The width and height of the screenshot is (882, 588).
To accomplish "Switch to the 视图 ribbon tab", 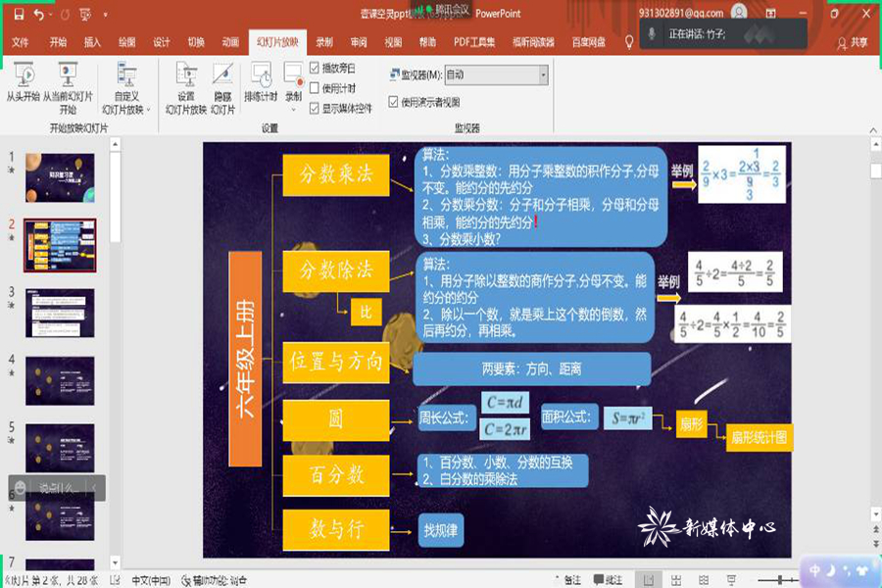I will tap(393, 42).
